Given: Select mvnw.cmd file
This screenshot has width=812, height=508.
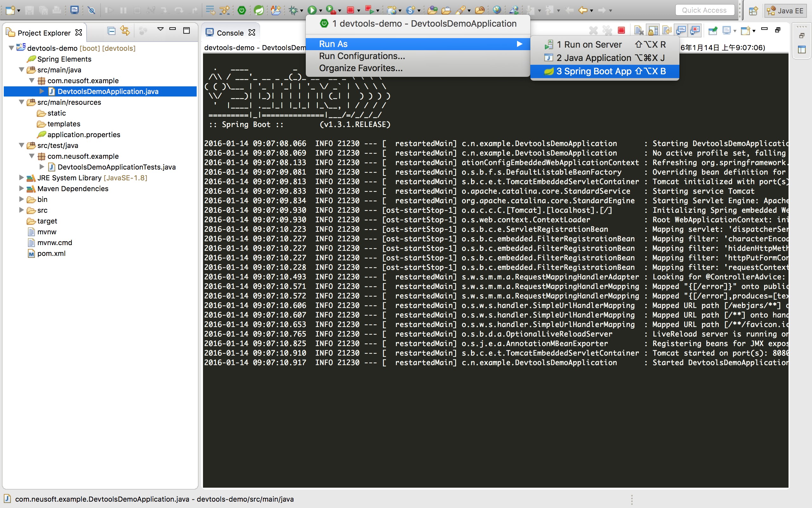Looking at the screenshot, I should coord(50,243).
